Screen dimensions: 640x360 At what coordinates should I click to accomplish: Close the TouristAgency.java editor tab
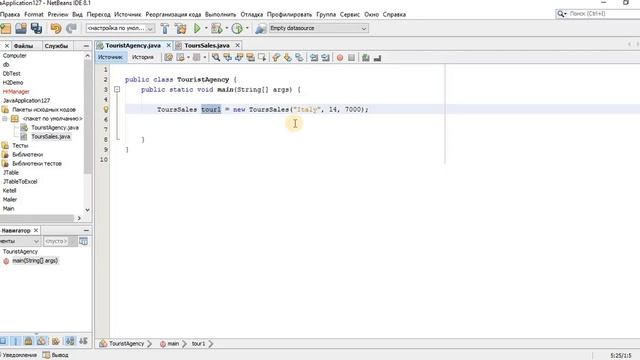(169, 45)
